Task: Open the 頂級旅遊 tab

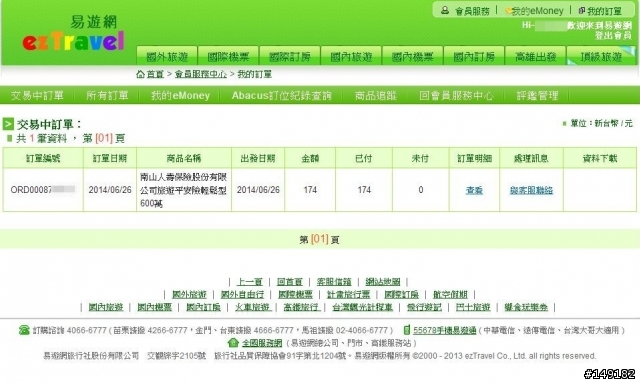Action: coord(601,56)
